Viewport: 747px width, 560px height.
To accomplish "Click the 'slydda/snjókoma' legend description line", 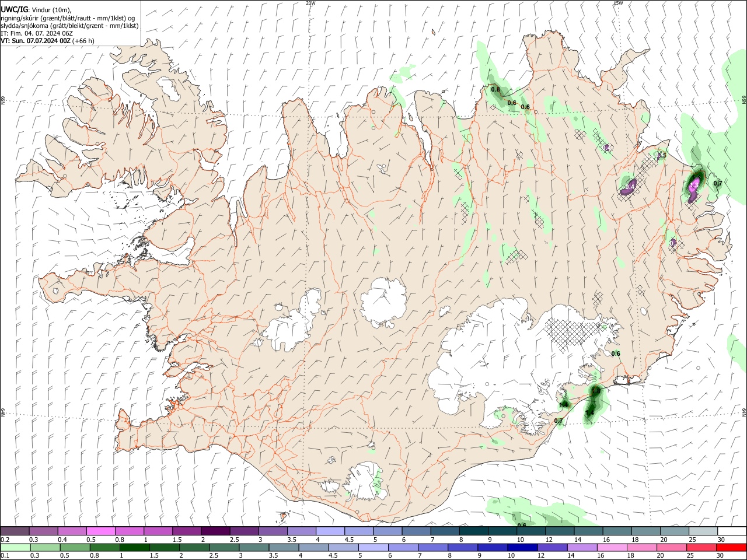I will [69, 26].
